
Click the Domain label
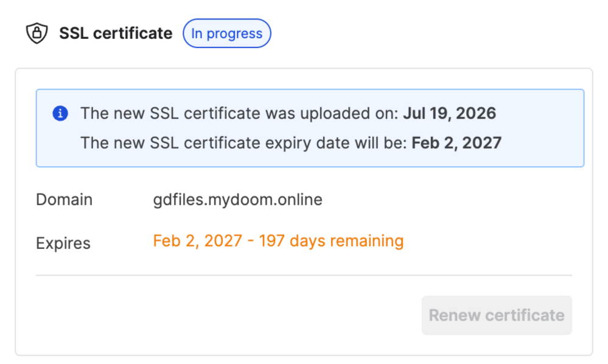65,200
